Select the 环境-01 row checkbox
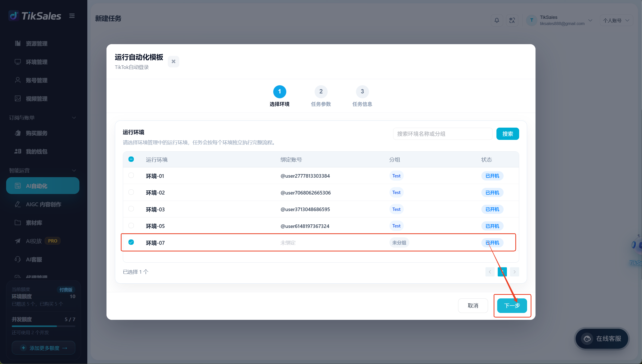The width and height of the screenshot is (642, 364). click(131, 175)
